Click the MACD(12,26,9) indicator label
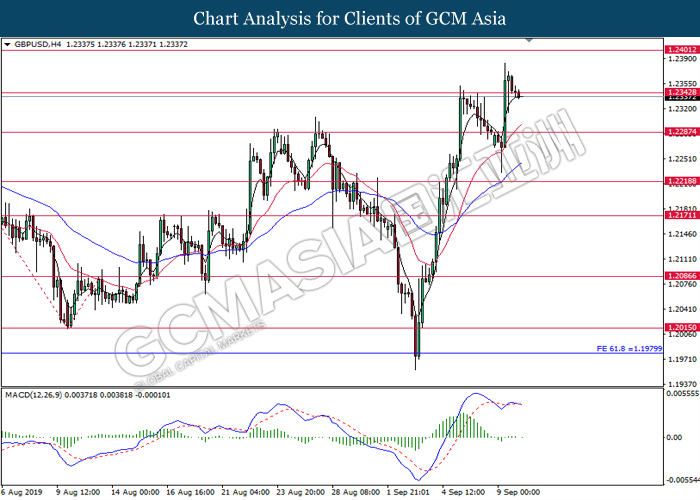 [x=33, y=395]
